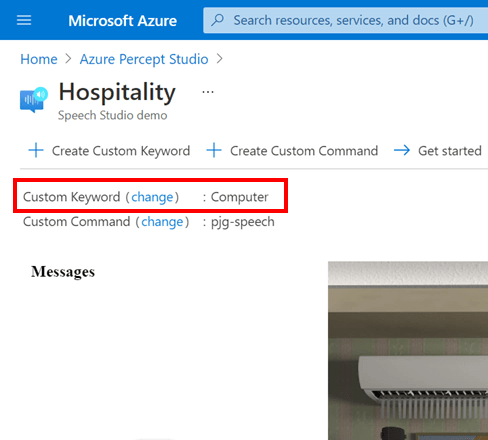Click the plus icon for Create Custom Keyword
Screen dimensions: 488x440
(36, 150)
